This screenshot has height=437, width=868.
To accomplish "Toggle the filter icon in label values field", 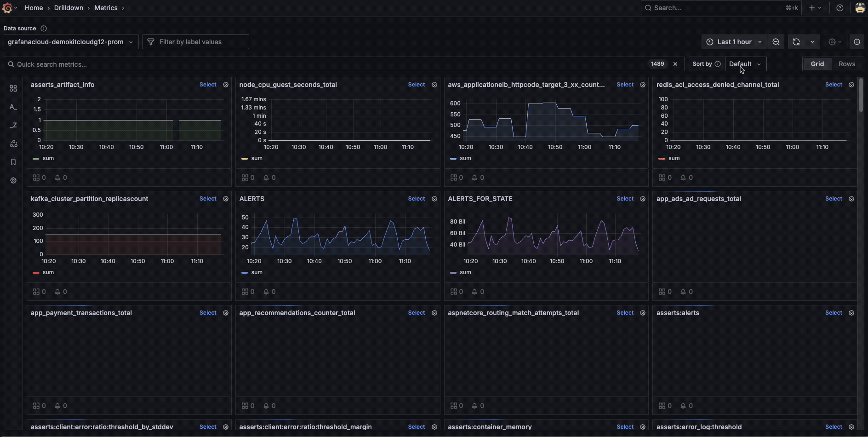I will click(x=151, y=41).
